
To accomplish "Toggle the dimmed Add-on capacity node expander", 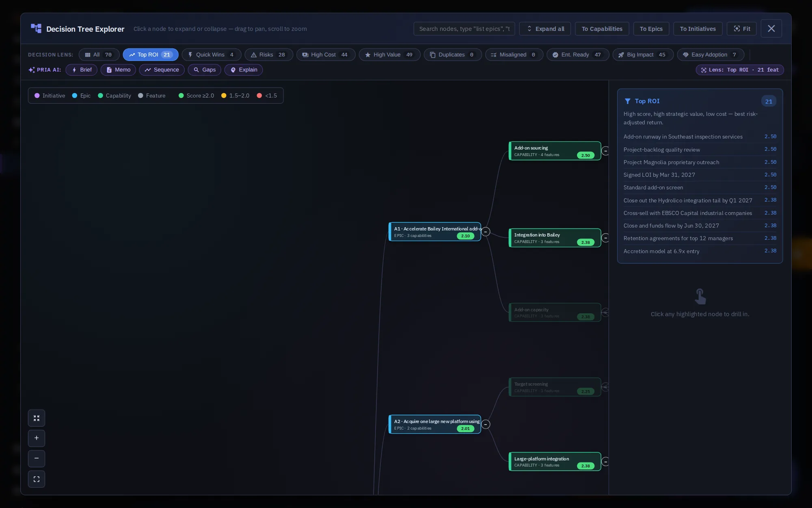I will click(605, 313).
